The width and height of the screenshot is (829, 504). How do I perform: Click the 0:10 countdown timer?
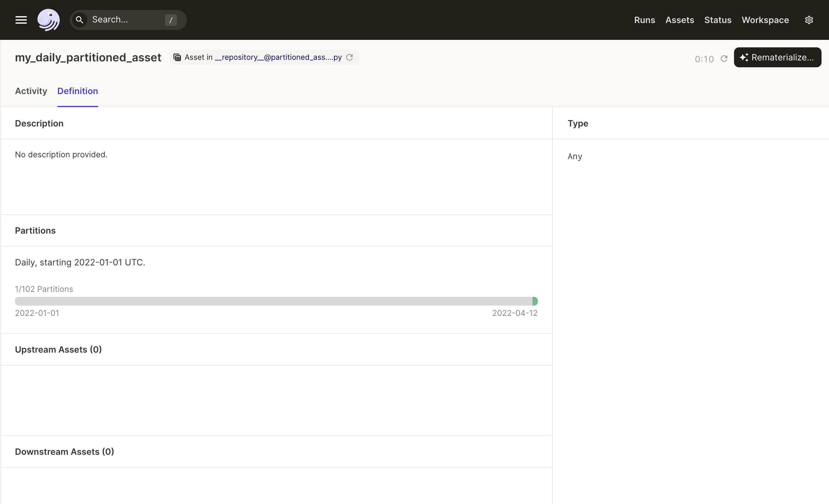click(x=704, y=59)
